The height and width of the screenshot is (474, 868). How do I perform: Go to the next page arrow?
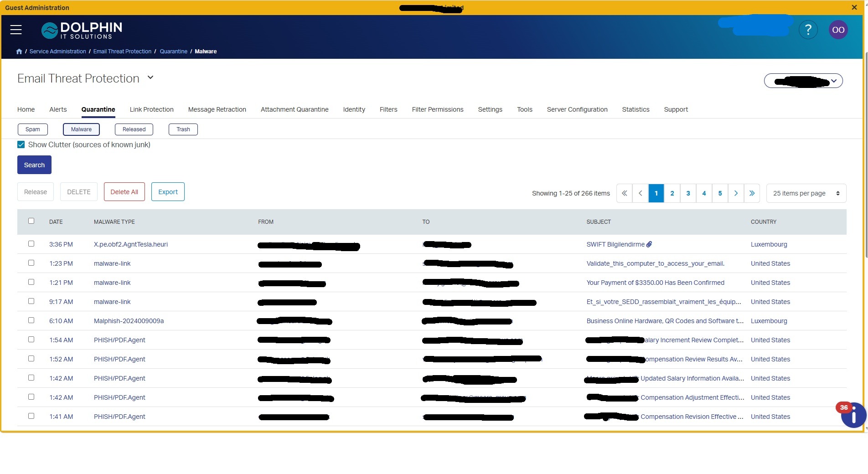(736, 193)
